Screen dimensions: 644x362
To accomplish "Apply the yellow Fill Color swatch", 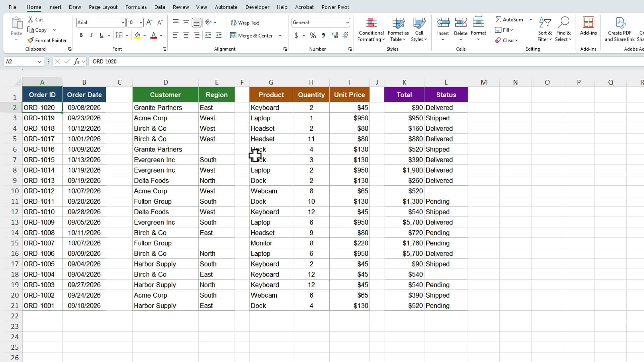I will tap(137, 35).
